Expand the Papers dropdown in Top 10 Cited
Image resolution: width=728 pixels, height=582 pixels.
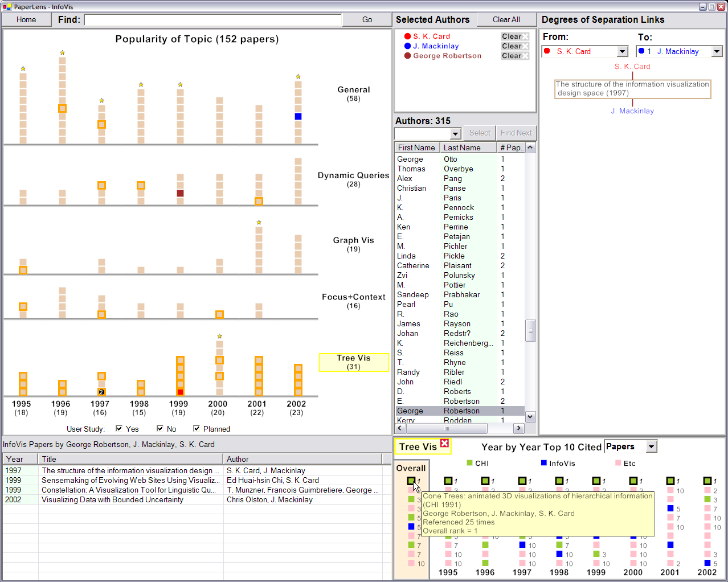(652, 446)
